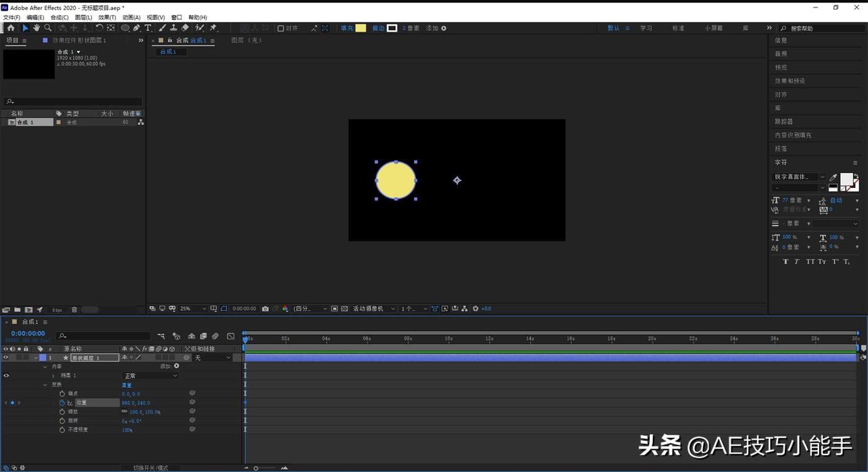Toggle the scale stopwatch

click(x=62, y=412)
